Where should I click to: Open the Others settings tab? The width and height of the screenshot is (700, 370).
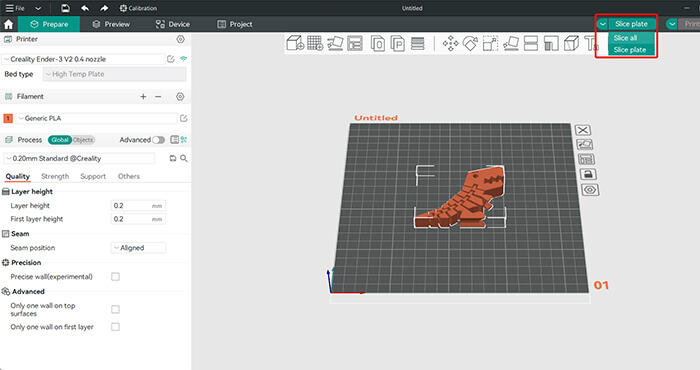(x=129, y=176)
